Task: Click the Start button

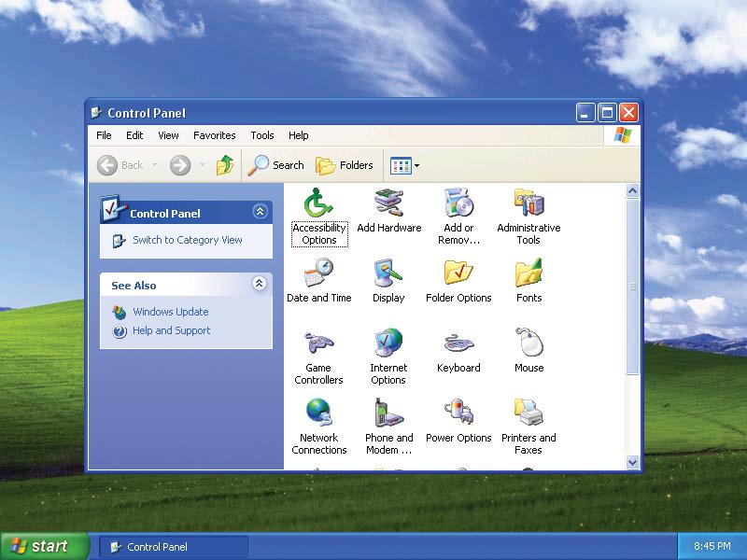Action: pyautogui.click(x=44, y=546)
